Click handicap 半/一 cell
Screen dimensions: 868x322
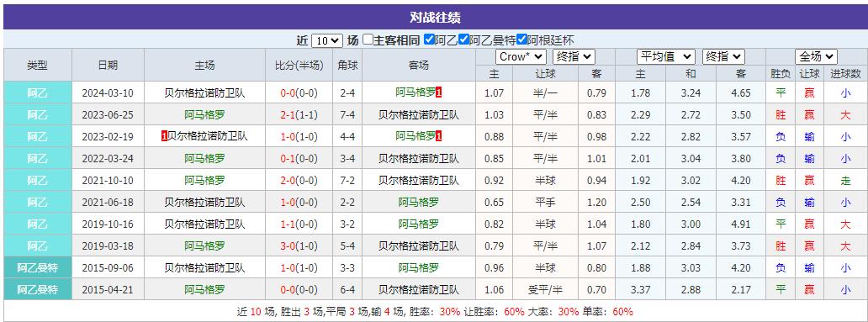[545, 93]
